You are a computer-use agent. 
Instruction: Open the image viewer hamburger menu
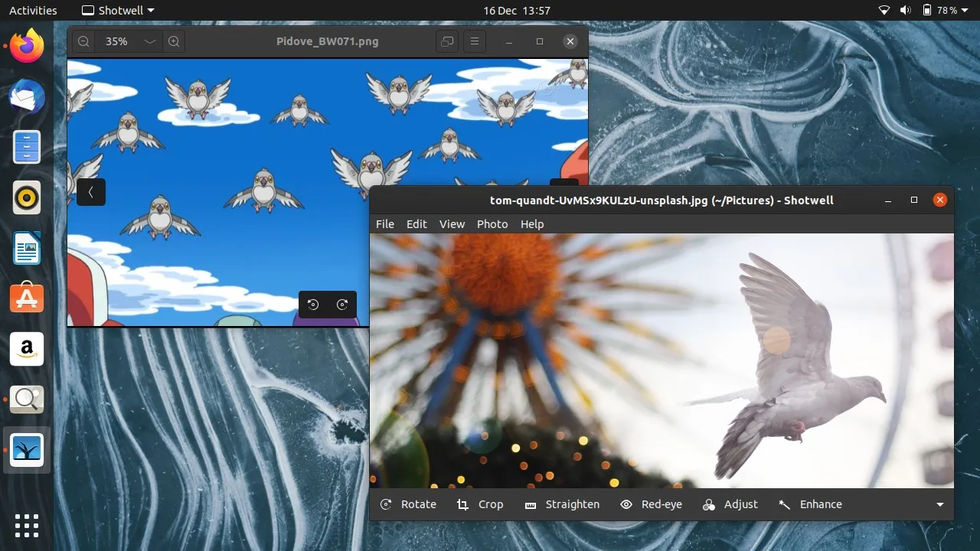click(x=475, y=41)
